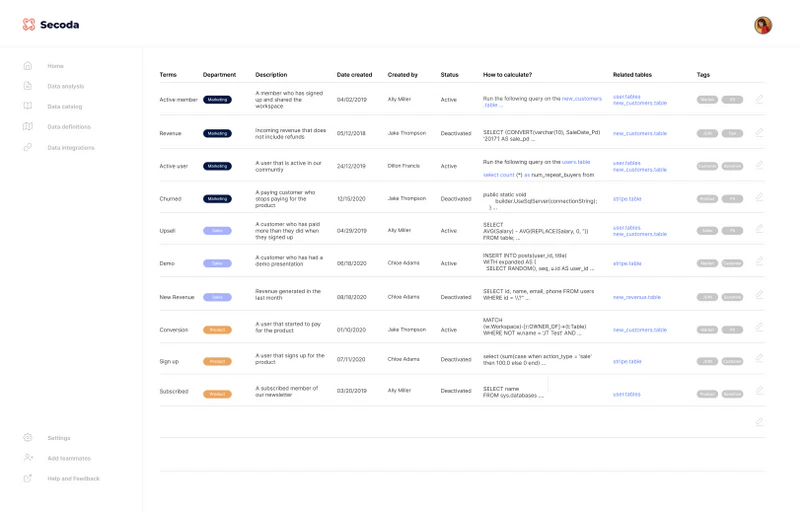800x513 pixels.
Task: Click the Secoda logo
Action: 51,25
